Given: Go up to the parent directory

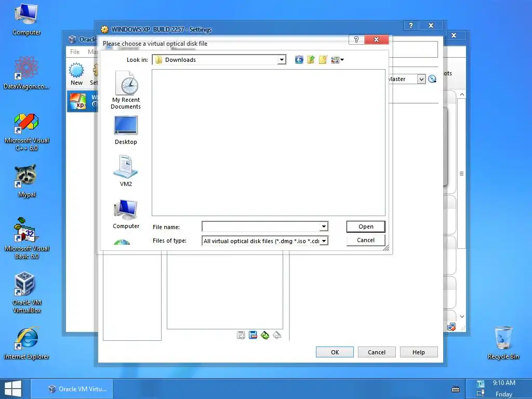Looking at the screenshot, I should [311, 60].
